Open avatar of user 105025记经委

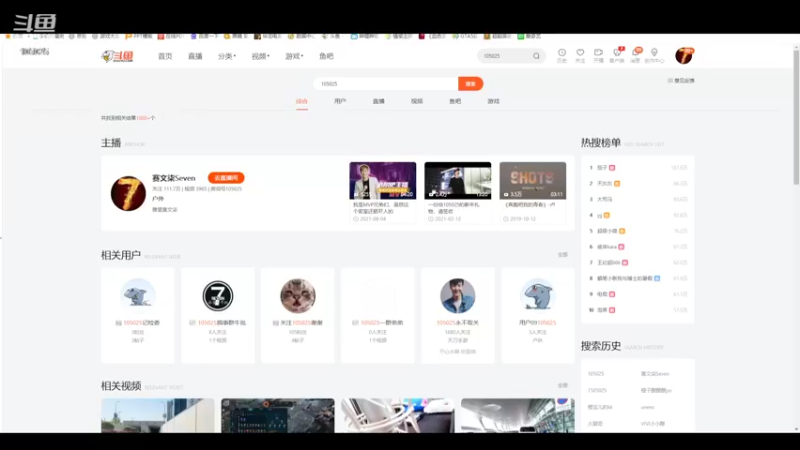pyautogui.click(x=138, y=295)
